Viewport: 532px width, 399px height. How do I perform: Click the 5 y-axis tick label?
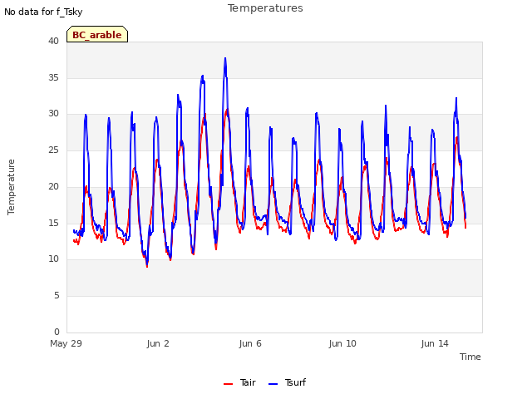57,296
